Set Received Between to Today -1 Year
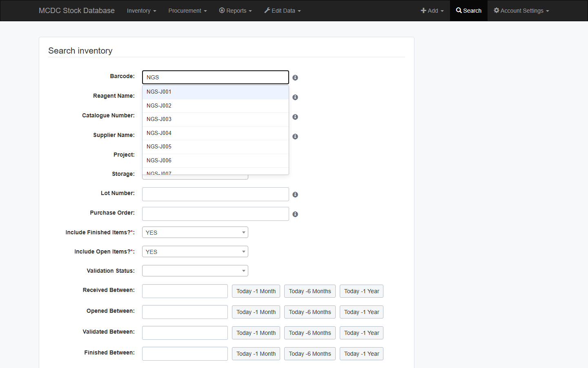The height and width of the screenshot is (368, 588). [361, 291]
